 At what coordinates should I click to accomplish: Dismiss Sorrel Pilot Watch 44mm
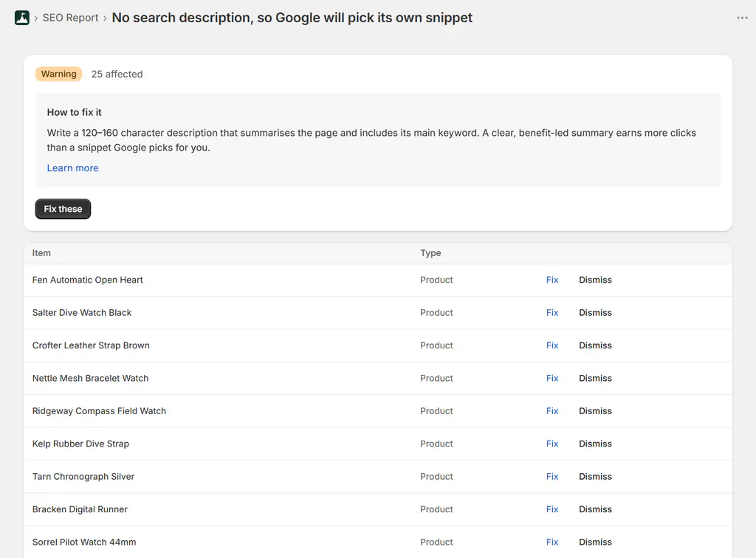pyautogui.click(x=595, y=542)
